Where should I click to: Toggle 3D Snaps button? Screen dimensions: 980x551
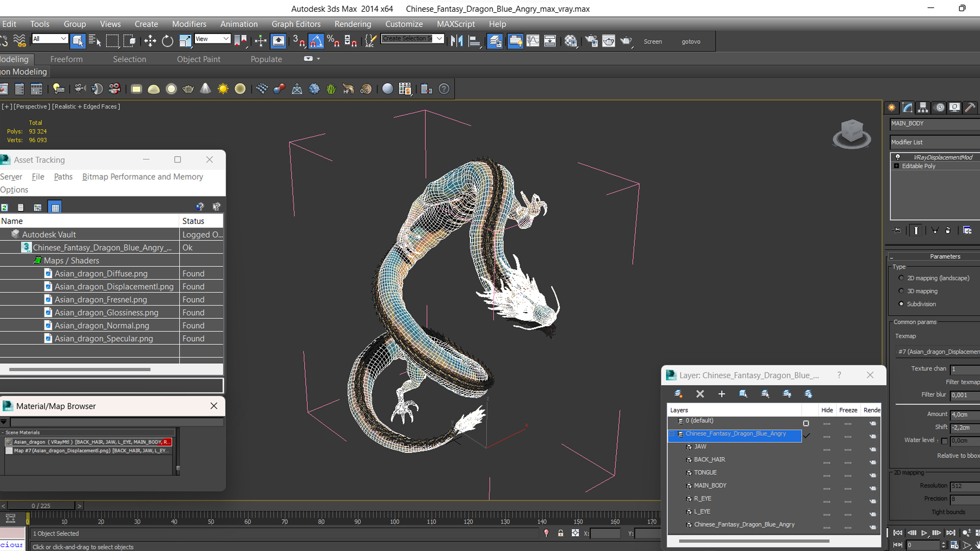click(x=299, y=41)
